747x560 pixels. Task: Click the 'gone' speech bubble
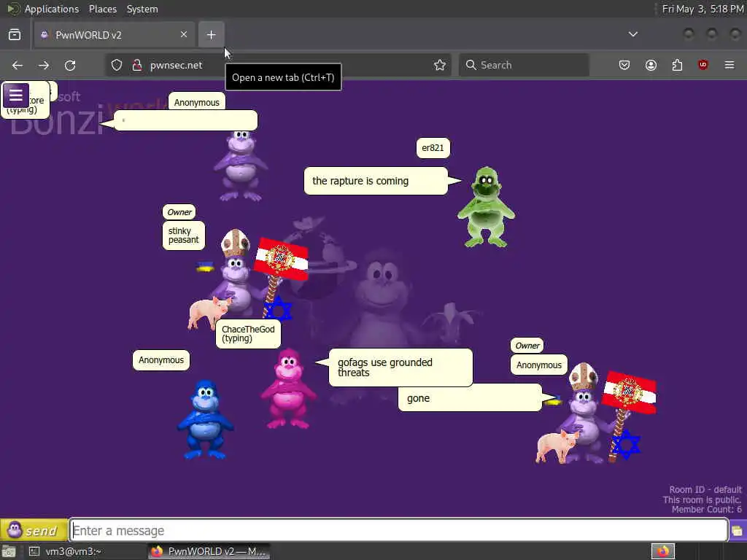pos(470,398)
